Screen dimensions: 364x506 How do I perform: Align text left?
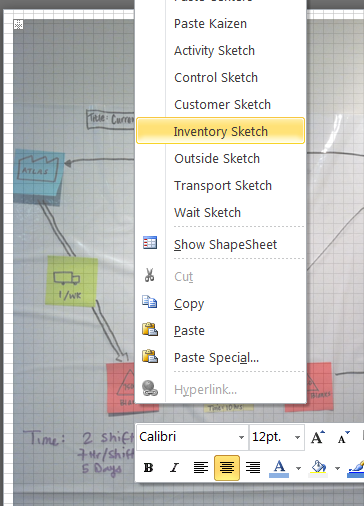(201, 468)
